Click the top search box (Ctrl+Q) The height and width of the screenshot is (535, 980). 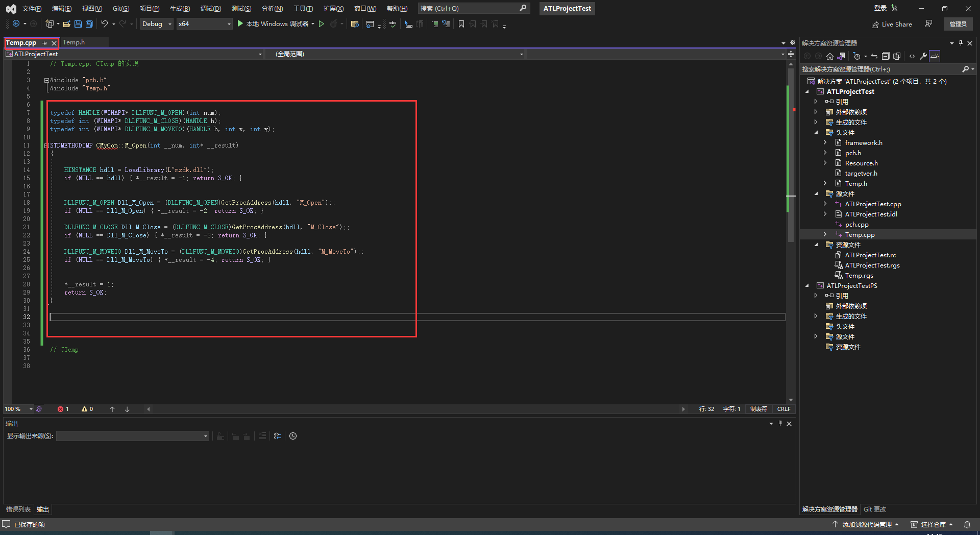[x=474, y=9]
